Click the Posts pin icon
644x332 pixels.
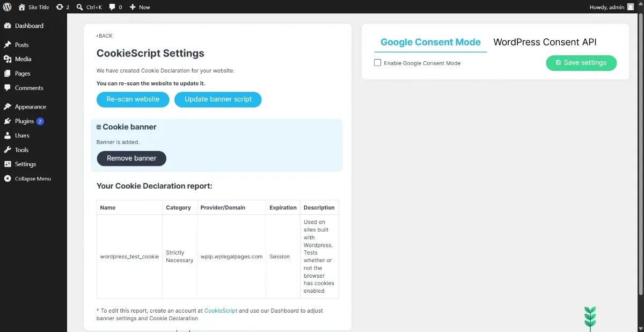(8, 45)
